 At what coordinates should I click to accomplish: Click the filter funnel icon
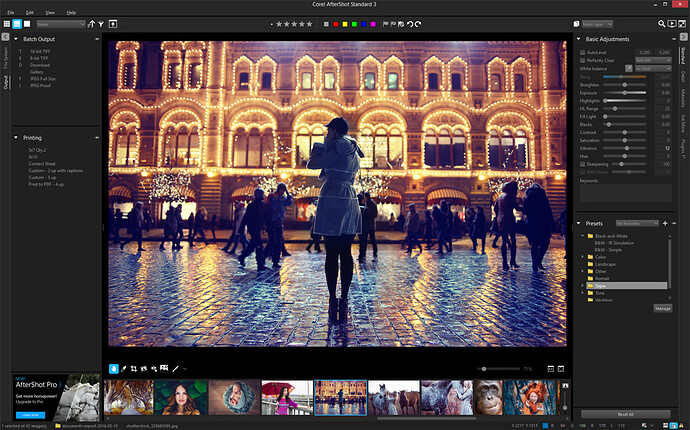(x=103, y=23)
